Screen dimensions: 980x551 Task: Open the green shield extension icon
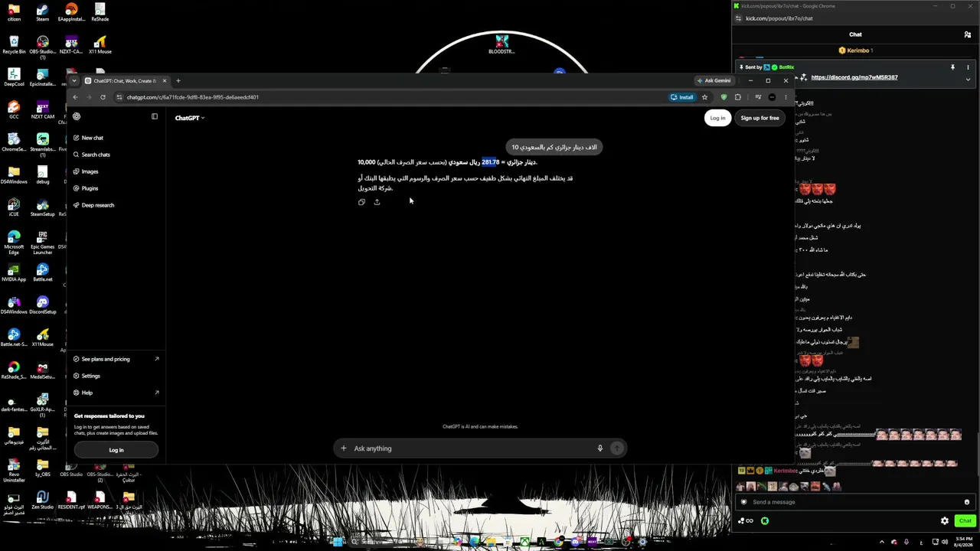[724, 97]
